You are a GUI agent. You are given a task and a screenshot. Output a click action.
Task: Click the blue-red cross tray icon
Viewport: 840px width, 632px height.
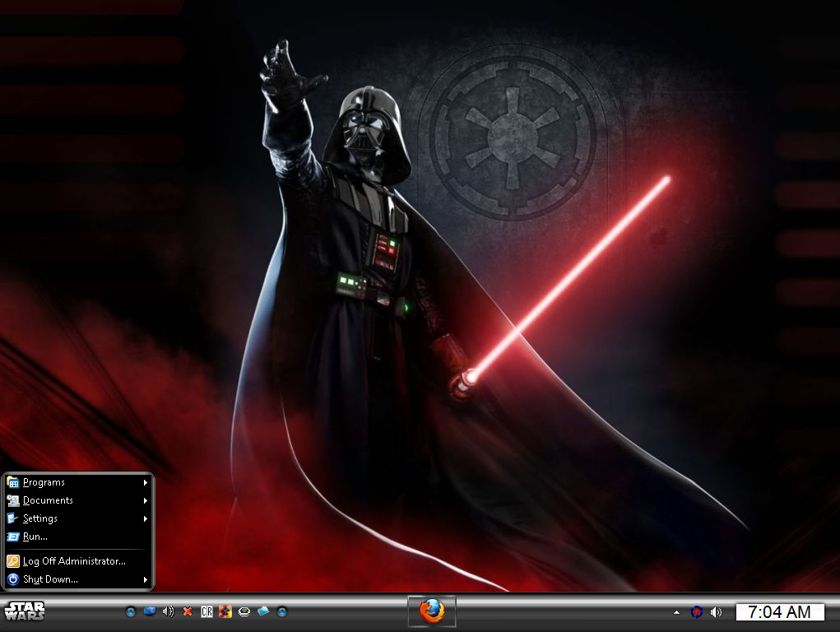pyautogui.click(x=696, y=611)
